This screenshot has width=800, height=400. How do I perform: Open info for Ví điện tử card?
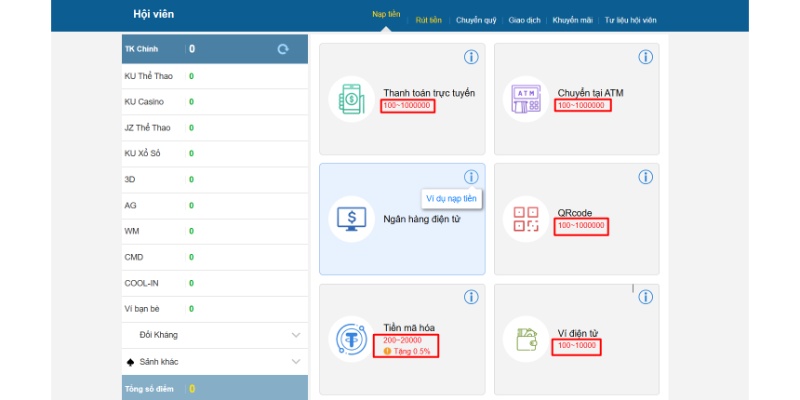pyautogui.click(x=645, y=297)
